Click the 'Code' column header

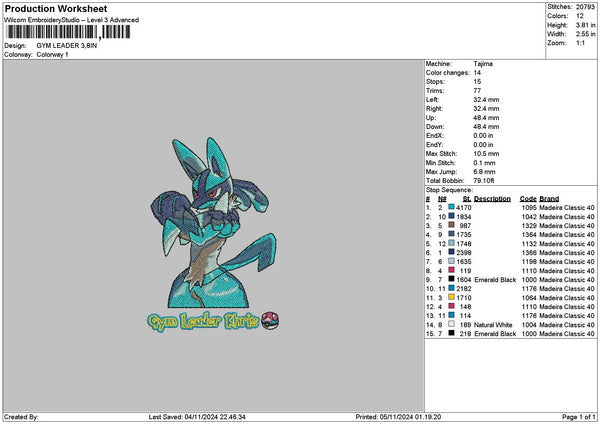click(x=528, y=199)
